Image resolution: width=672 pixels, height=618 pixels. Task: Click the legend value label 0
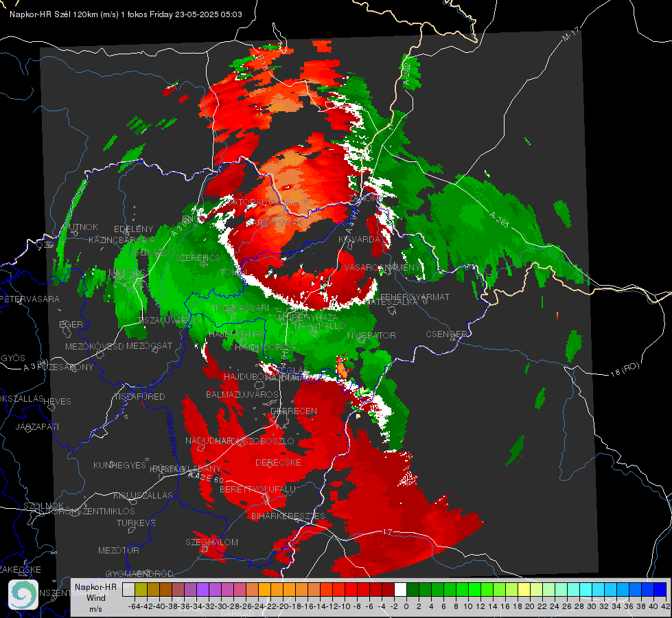406,606
